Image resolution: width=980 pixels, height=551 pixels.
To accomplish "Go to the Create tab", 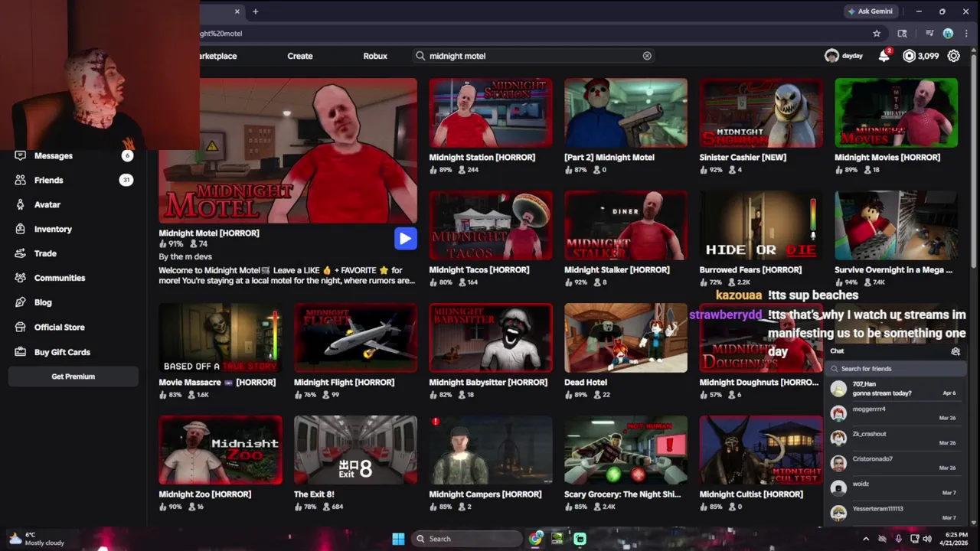I will point(300,56).
